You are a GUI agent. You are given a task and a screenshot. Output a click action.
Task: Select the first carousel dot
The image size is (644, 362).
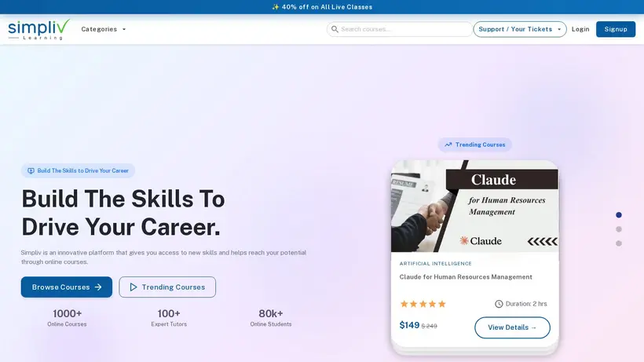coord(619,215)
